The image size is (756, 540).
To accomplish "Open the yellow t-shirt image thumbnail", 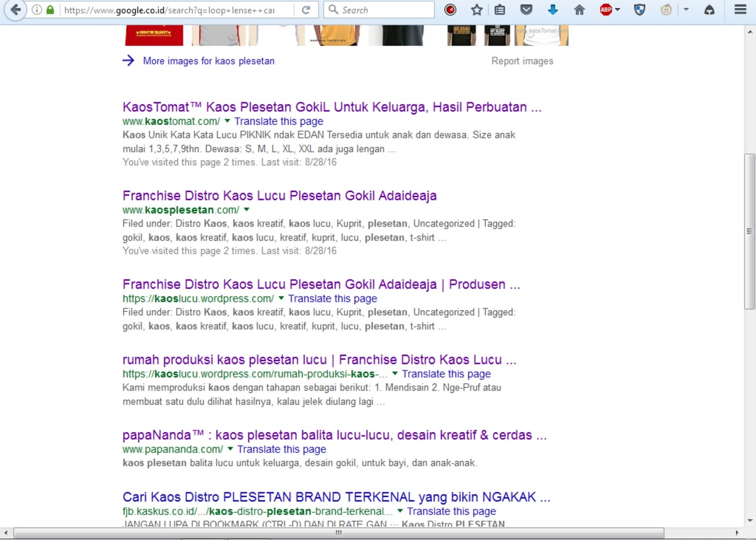I will [x=335, y=35].
